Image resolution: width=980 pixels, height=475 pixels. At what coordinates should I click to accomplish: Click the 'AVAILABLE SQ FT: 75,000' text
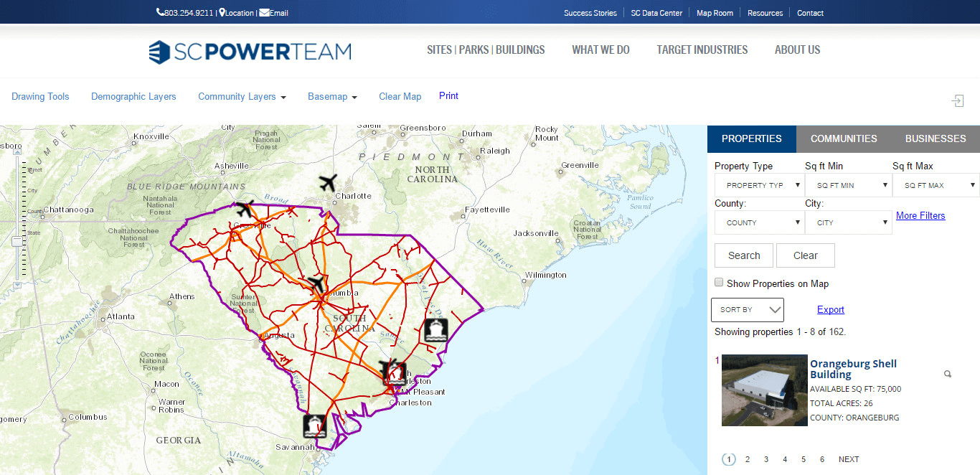point(855,389)
